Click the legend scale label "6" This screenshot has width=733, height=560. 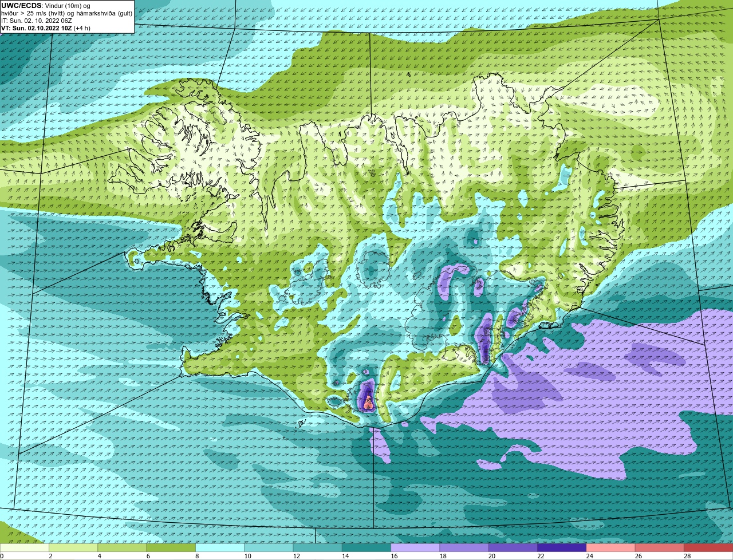[148, 556]
